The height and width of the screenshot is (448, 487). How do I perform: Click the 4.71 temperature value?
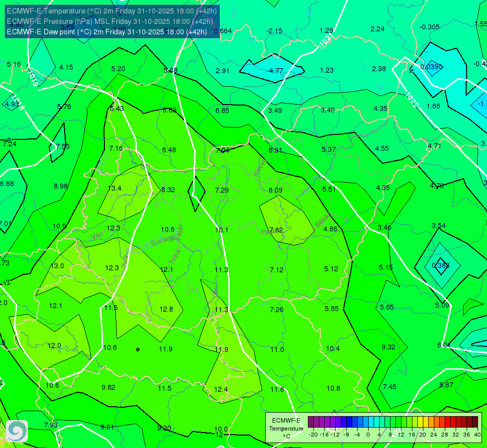point(434,146)
